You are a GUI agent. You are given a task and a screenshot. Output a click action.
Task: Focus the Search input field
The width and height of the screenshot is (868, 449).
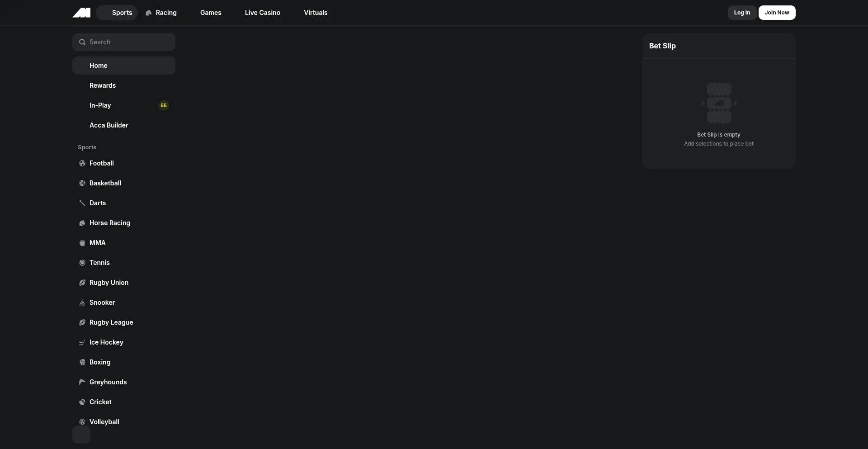click(124, 42)
